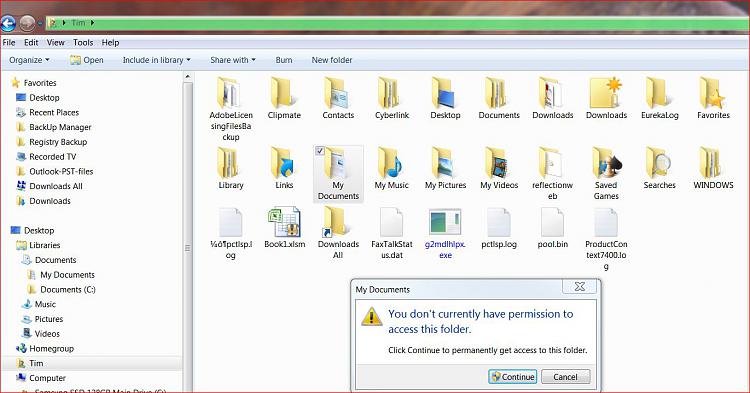Click the scroll-up arrow of navigation pane
Image resolution: width=750 pixels, height=393 pixels.
[x=188, y=76]
